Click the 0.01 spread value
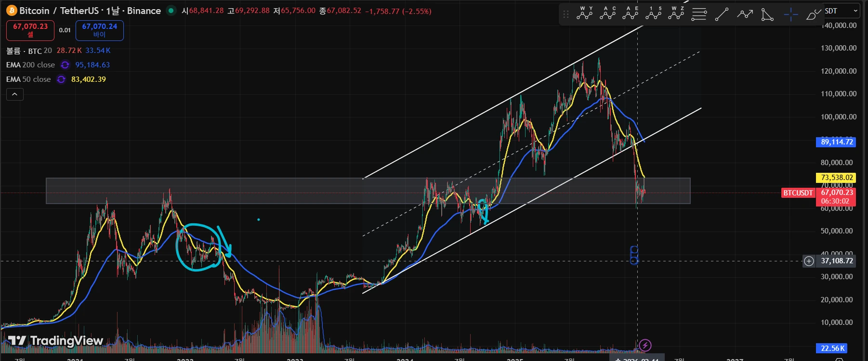The width and height of the screenshot is (868, 361). (x=65, y=30)
